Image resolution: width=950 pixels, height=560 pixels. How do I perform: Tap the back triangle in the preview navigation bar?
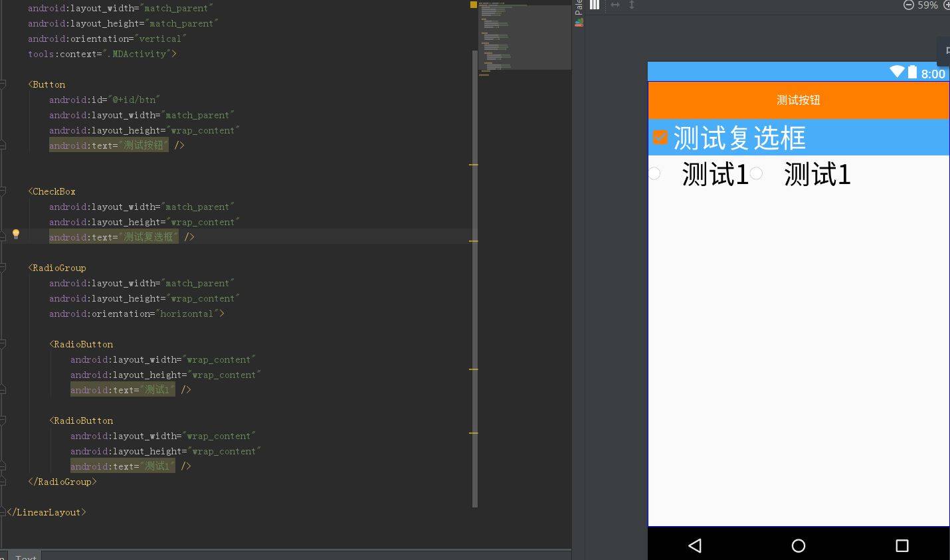pos(695,545)
